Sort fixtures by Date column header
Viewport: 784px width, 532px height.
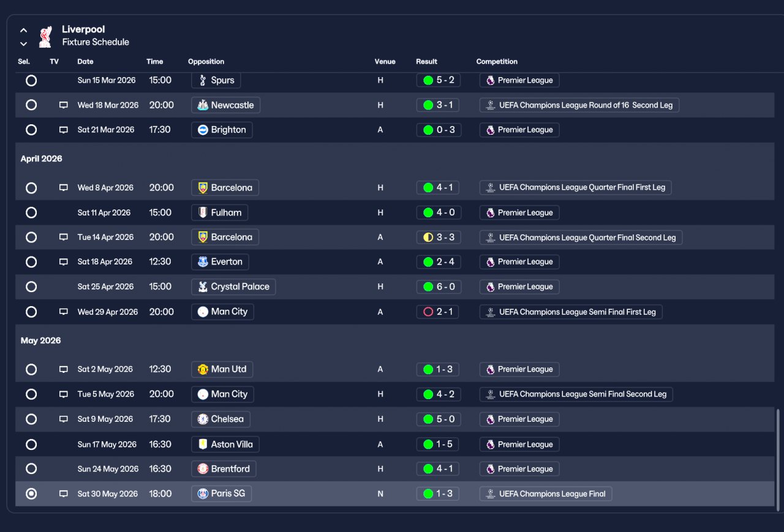tap(85, 61)
